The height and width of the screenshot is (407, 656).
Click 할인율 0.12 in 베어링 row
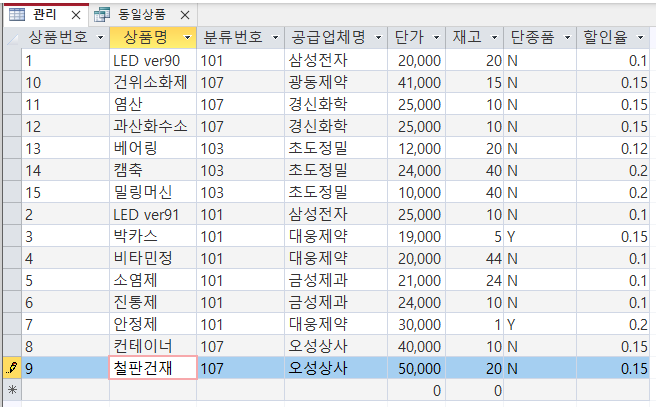click(x=613, y=148)
